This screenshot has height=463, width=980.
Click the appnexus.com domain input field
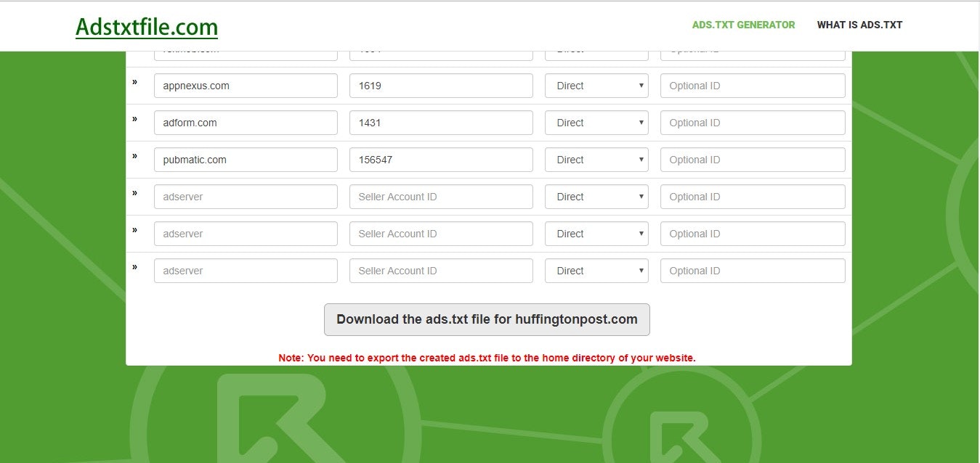pos(246,85)
